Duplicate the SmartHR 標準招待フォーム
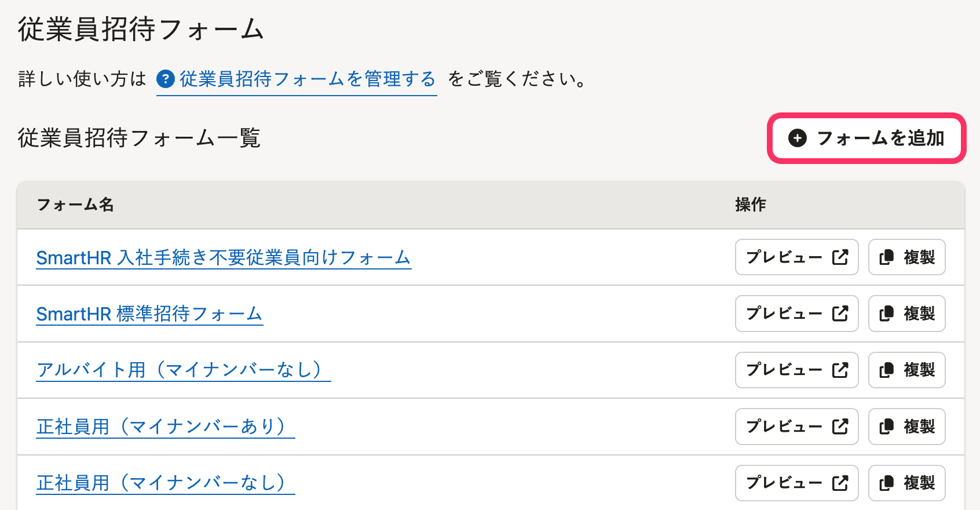 pos(906,314)
